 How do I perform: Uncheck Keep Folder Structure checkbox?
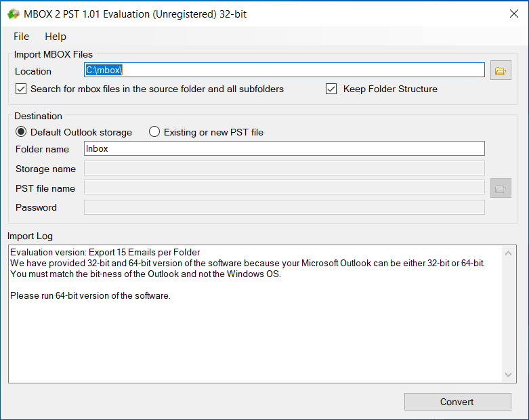click(x=331, y=89)
